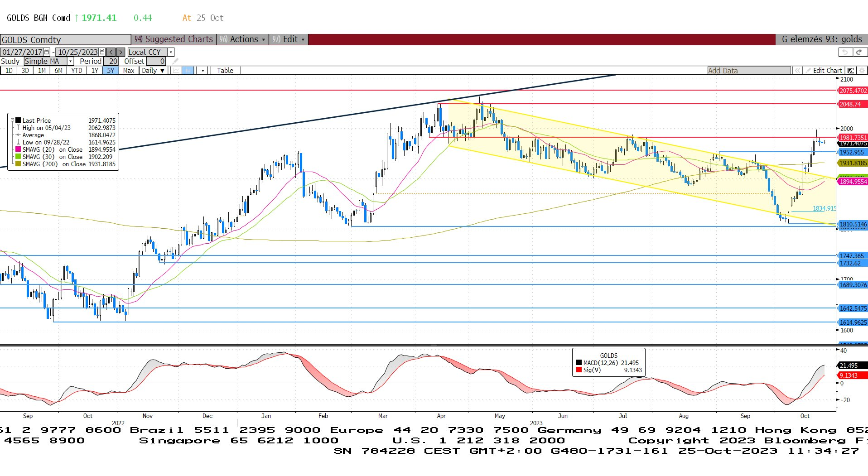Click the Edit Chart button

(824, 71)
